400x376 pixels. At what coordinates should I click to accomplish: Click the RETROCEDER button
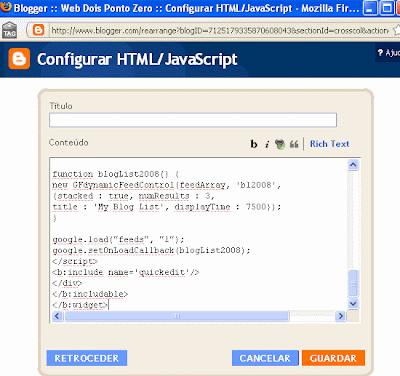tap(87, 358)
